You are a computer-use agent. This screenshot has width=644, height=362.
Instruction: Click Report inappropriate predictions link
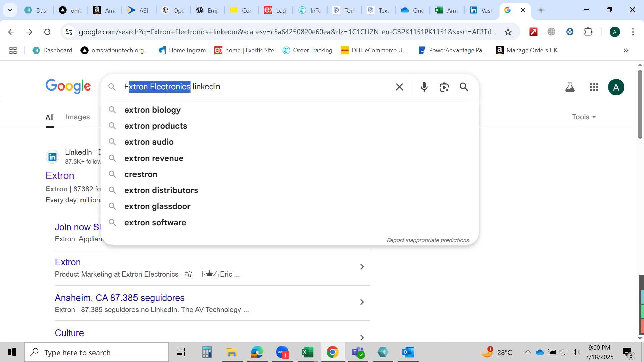428,240
